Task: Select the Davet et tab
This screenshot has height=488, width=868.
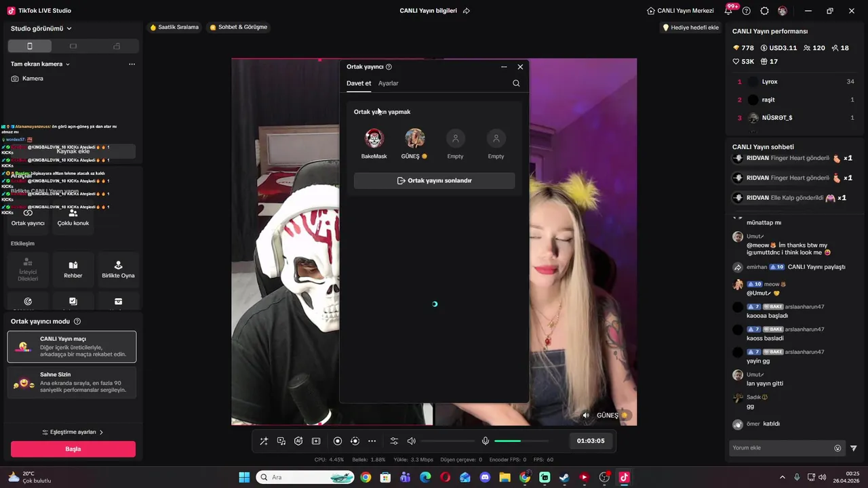Action: point(359,83)
